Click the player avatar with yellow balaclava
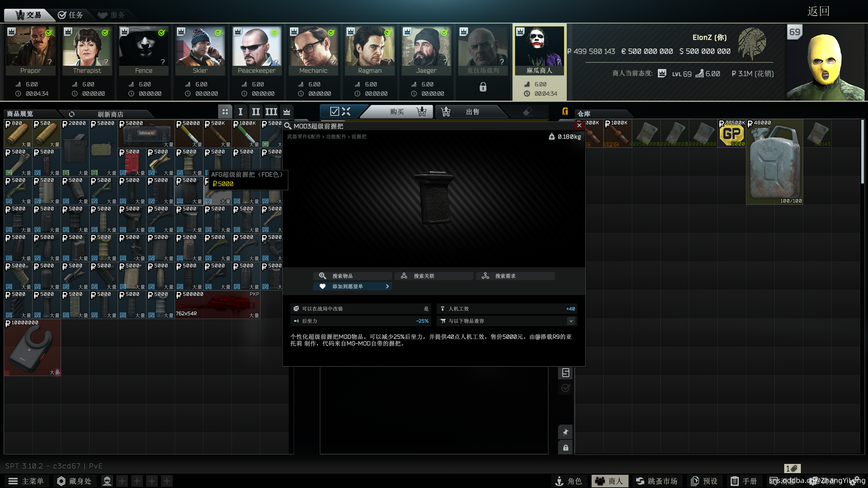 click(825, 63)
